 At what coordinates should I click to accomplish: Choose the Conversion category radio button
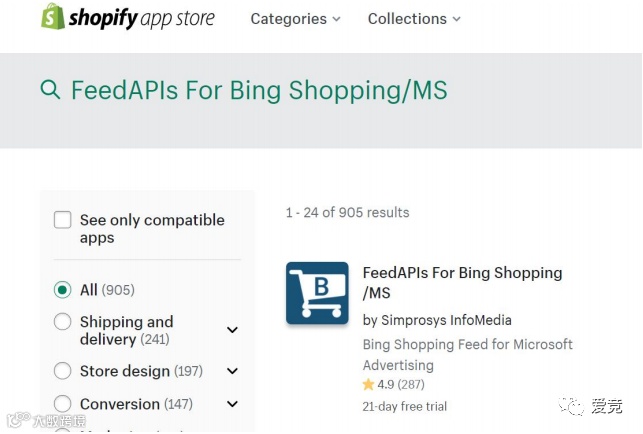click(63, 404)
